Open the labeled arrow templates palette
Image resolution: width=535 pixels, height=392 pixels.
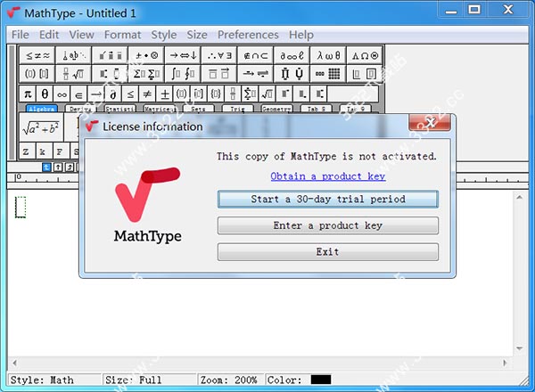coord(256,74)
